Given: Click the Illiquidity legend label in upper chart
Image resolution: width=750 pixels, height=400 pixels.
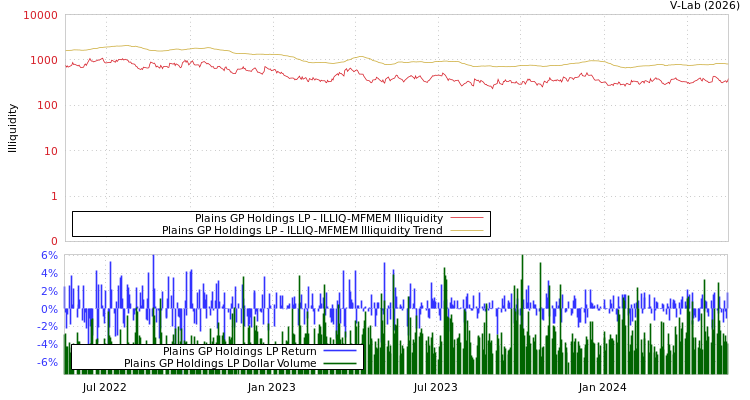Looking at the screenshot, I should [318, 218].
